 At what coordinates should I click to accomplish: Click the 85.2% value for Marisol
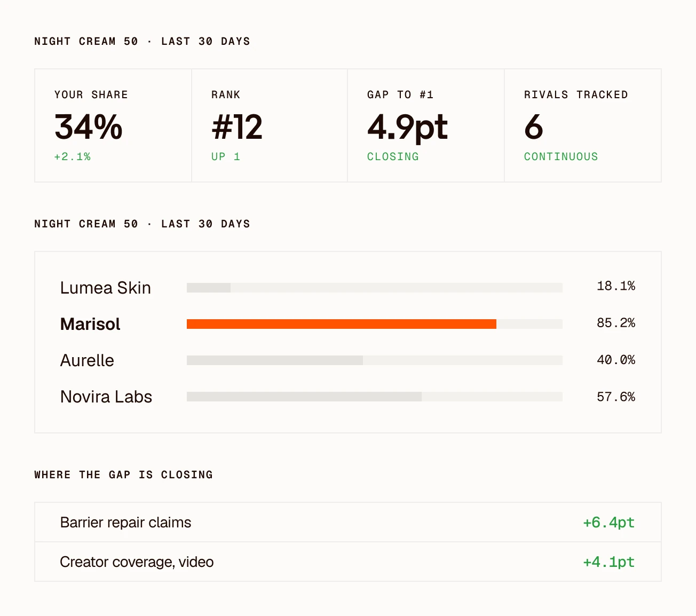point(616,323)
